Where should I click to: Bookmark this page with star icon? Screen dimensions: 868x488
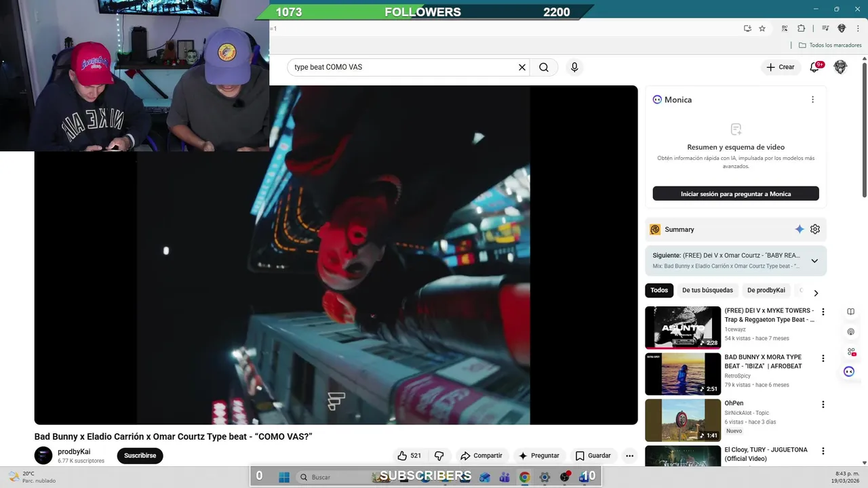click(762, 28)
